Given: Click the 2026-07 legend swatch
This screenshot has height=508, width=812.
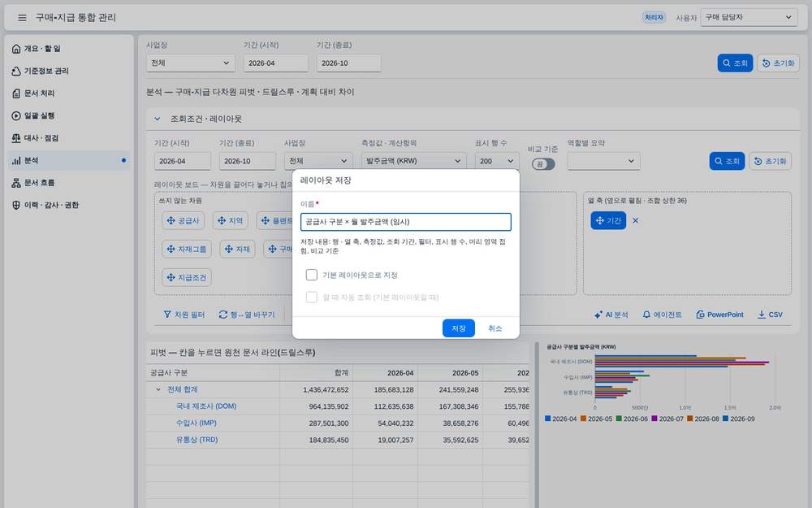Looking at the screenshot, I should click(654, 419).
